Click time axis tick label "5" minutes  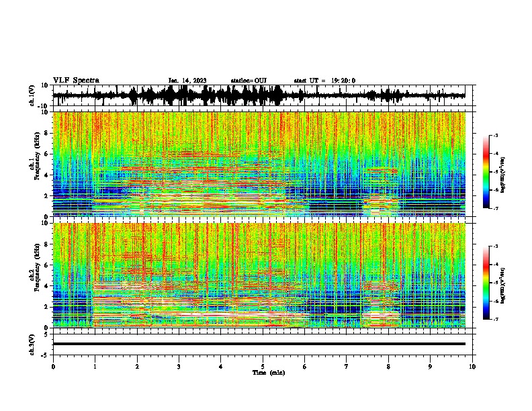pos(263,367)
